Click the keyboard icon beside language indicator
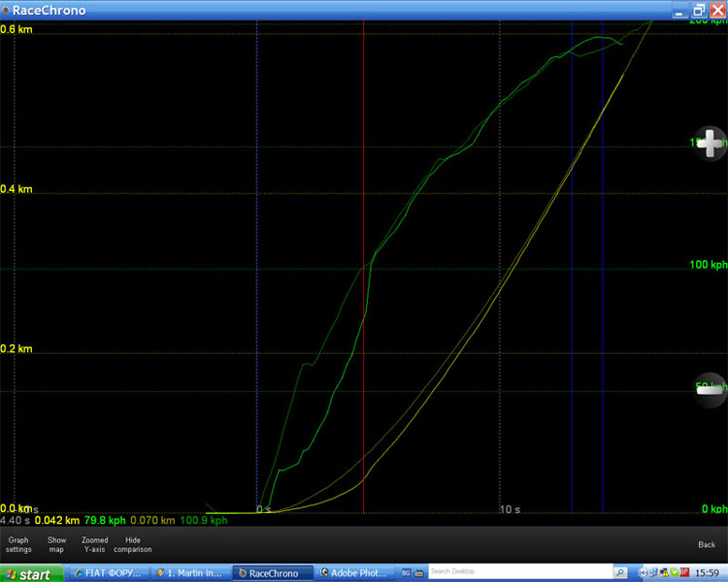The height and width of the screenshot is (582, 728). pos(418,573)
